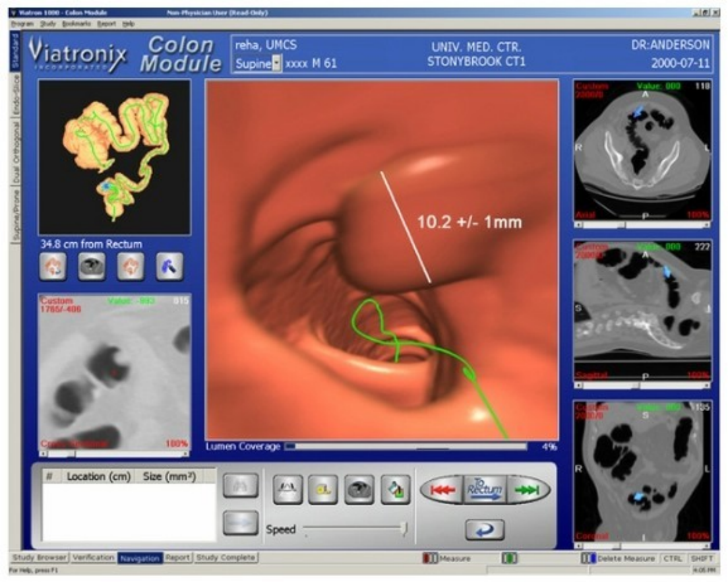This screenshot has height=582, width=728.
Task: Click the 34.8 cm from Rectum text
Action: pyautogui.click(x=92, y=244)
